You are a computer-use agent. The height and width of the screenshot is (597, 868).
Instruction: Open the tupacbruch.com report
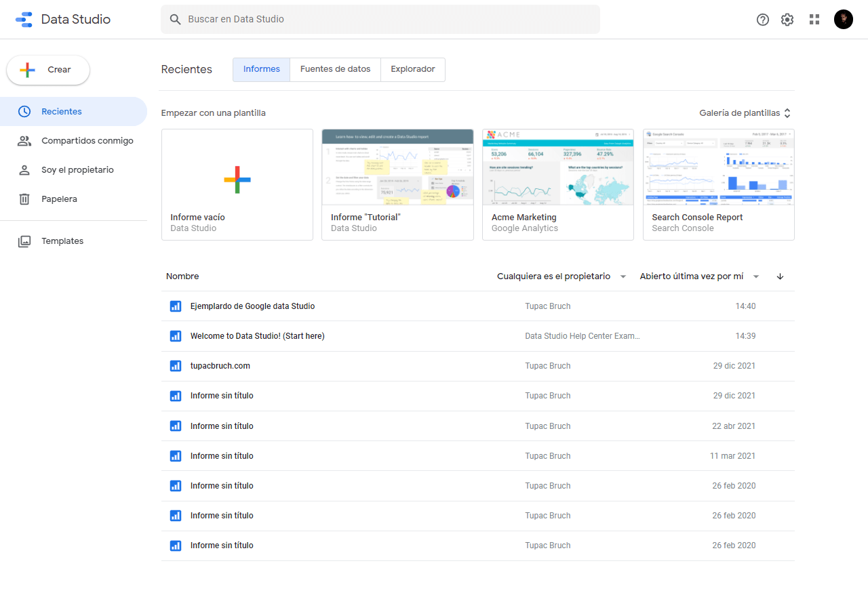click(x=220, y=366)
